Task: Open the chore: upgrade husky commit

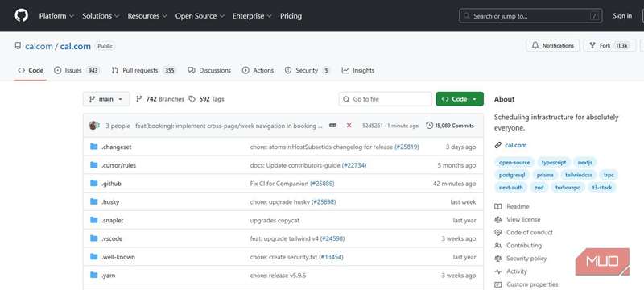Action: point(280,202)
